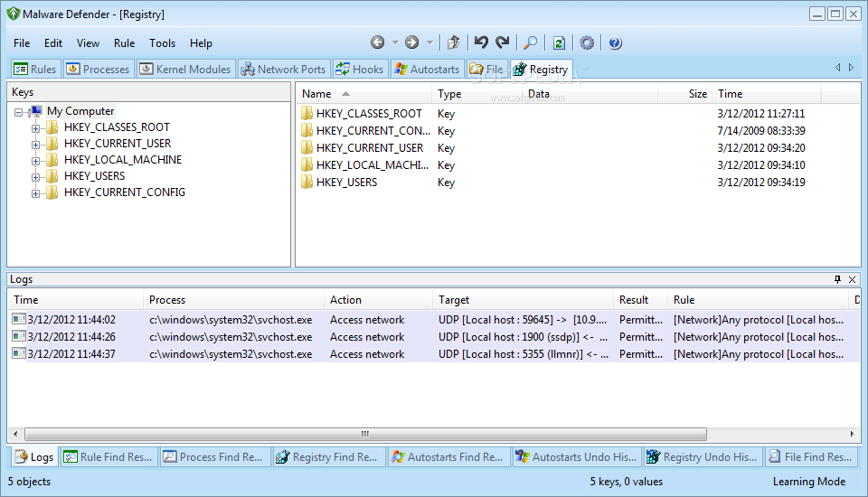The width and height of the screenshot is (868, 497).
Task: Switch to the Hooks tab
Action: [x=361, y=70]
